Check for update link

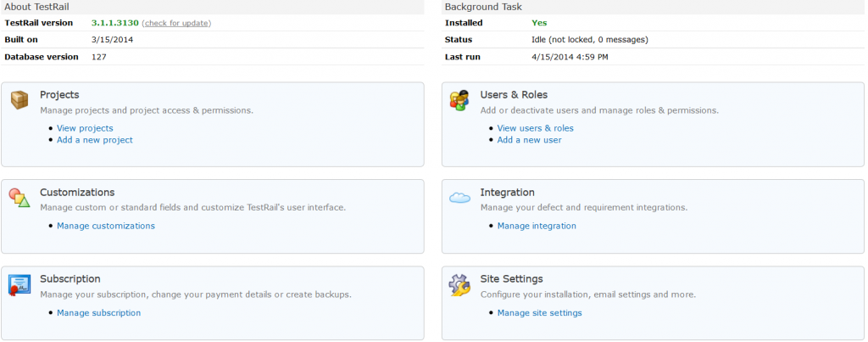click(176, 23)
